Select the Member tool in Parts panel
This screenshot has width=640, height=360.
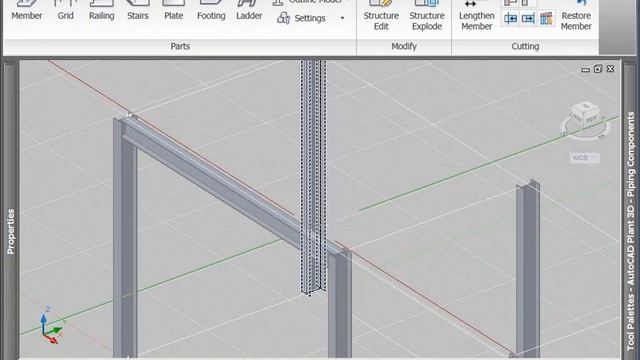pos(27,11)
